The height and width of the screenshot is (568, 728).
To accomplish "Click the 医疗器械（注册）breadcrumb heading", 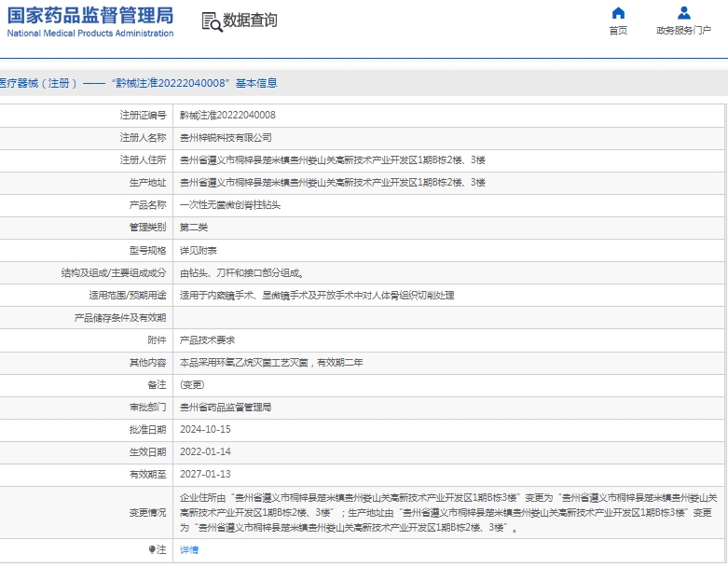I will [35, 83].
